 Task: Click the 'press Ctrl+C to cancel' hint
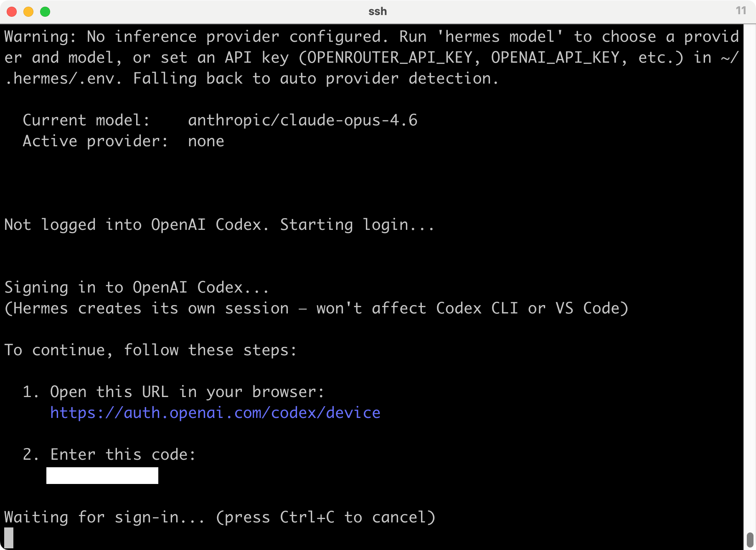(326, 517)
